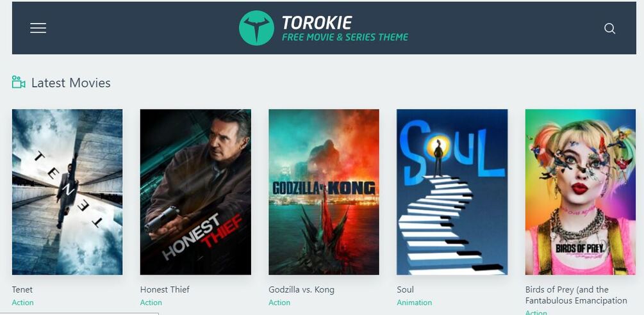The image size is (644, 315).
Task: Click the search magnifier icon
Action: click(x=609, y=28)
